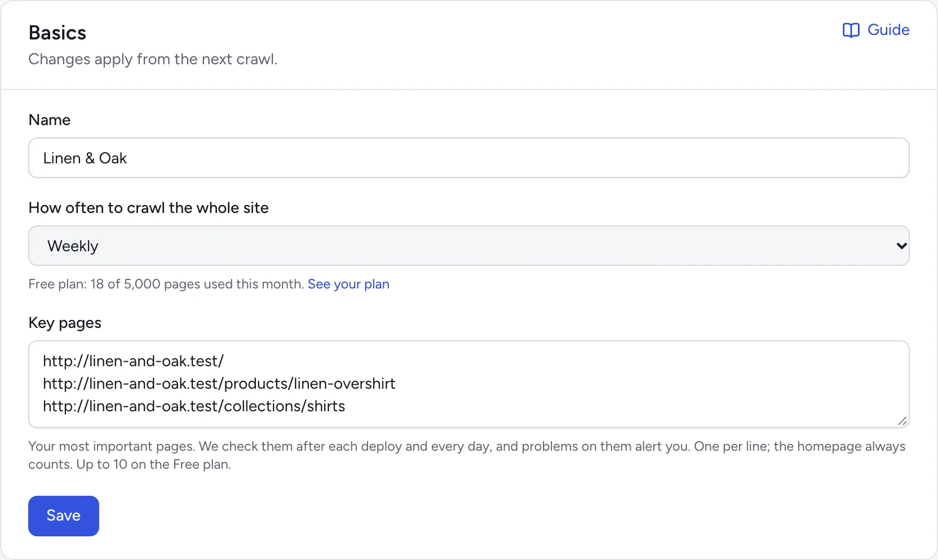Viewport: 938px width, 560px height.
Task: Open the Guide link text
Action: coord(888,30)
